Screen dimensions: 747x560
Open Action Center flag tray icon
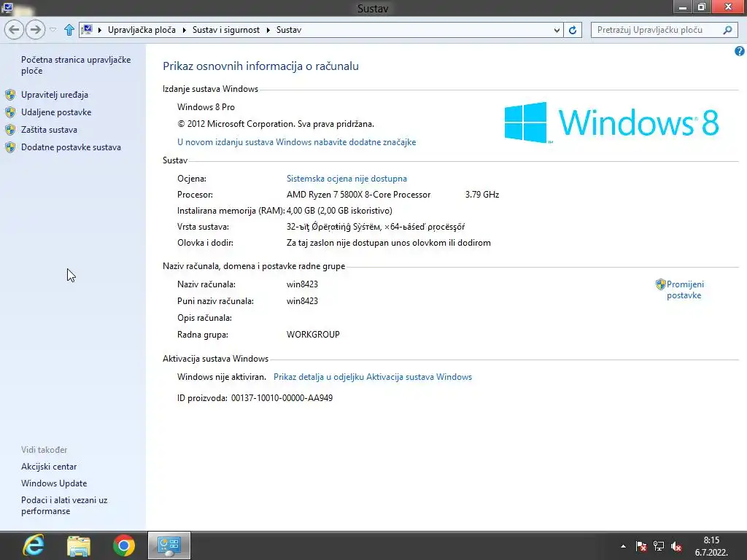(x=641, y=546)
